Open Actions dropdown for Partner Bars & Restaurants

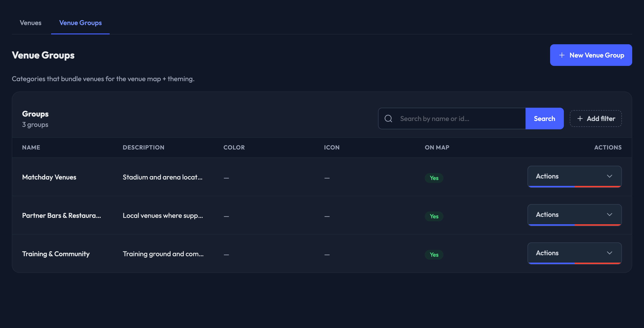574,215
